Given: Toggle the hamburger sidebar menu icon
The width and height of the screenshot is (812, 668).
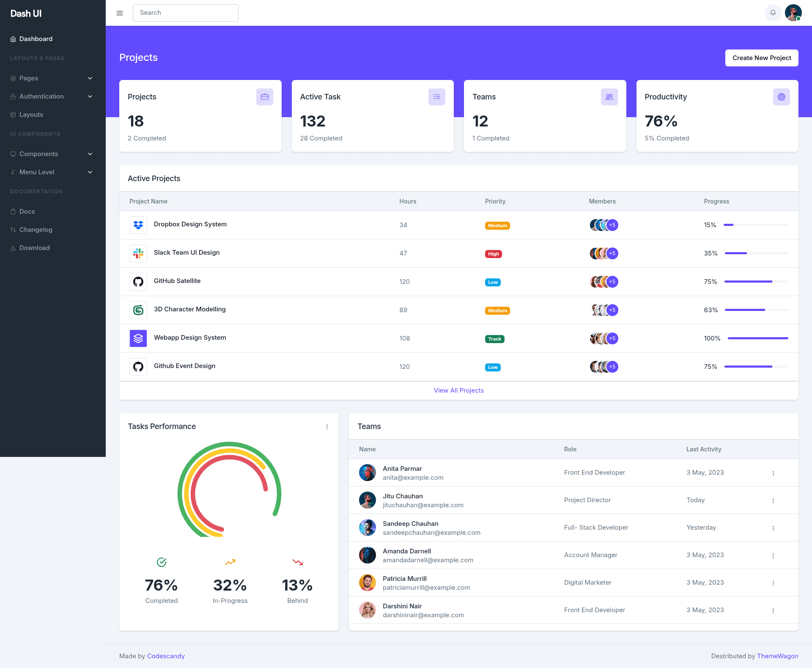Looking at the screenshot, I should point(120,13).
